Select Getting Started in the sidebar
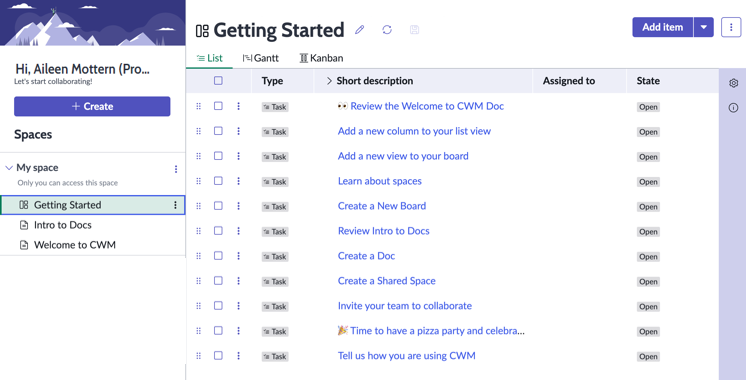 (x=93, y=205)
